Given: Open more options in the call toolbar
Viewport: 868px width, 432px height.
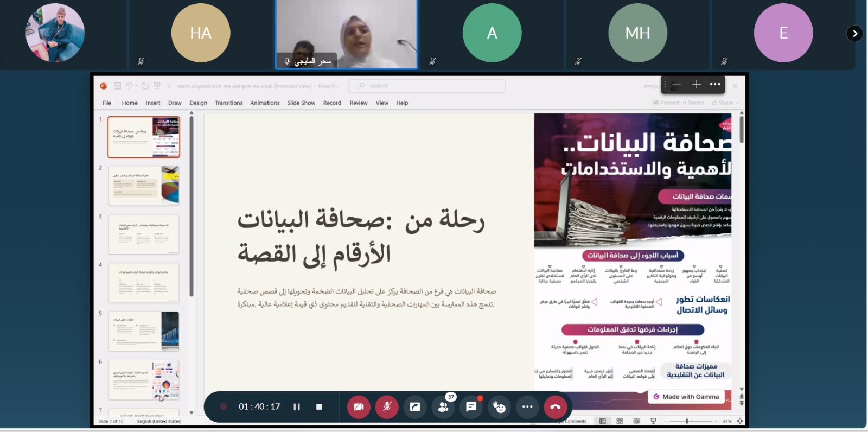Looking at the screenshot, I should pos(527,407).
